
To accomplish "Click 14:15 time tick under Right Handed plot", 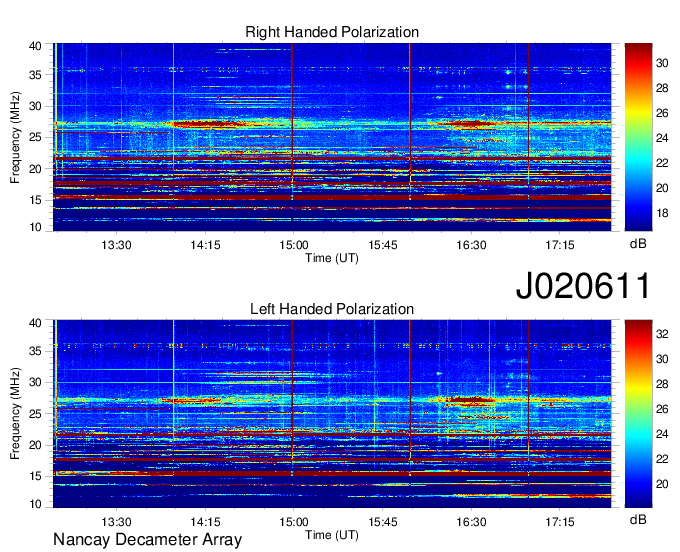I will coord(205,245).
